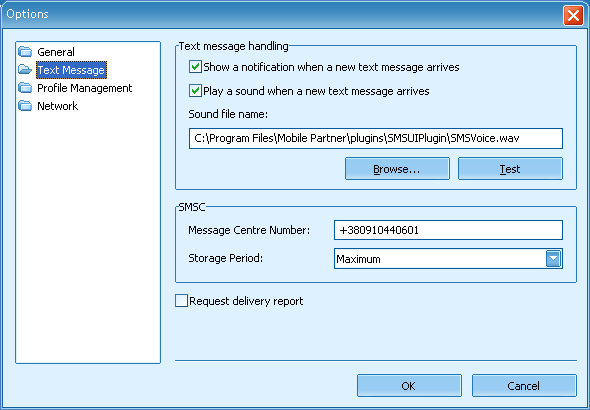This screenshot has height=410, width=590.
Task: Open the Profile Management settings page
Action: 85,88
